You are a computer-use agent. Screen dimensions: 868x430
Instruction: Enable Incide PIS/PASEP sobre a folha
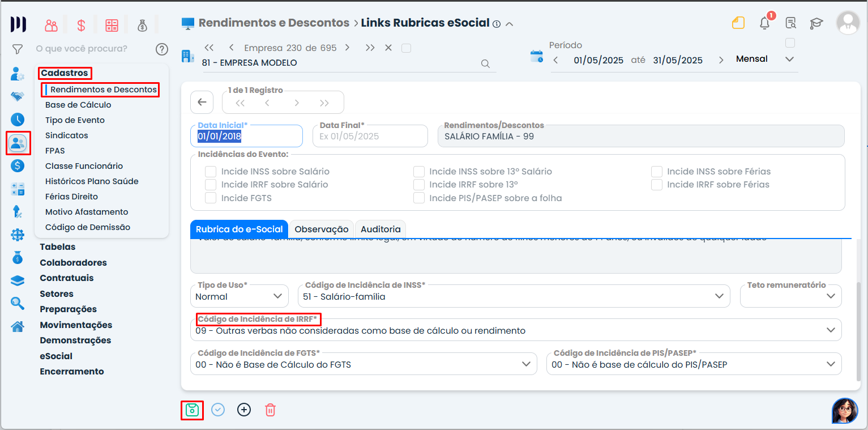(x=419, y=198)
